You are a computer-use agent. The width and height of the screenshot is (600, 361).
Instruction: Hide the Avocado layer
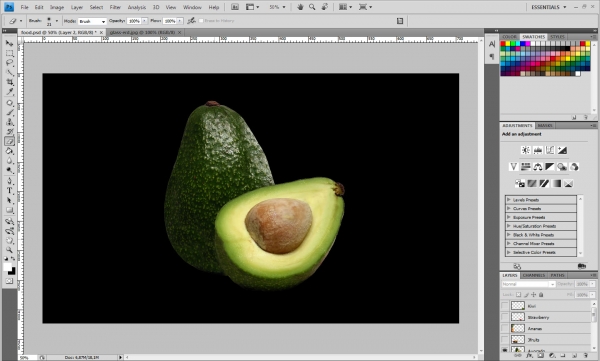[505, 350]
